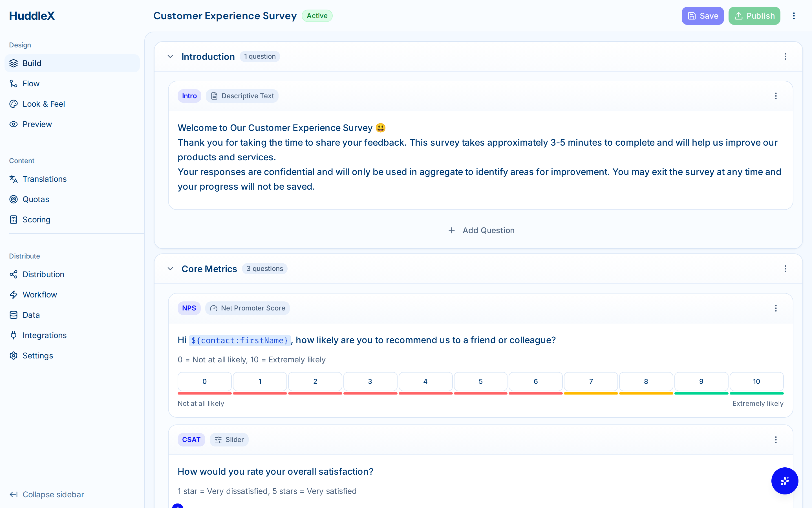The image size is (812, 508).
Task: Click the CSAT question tag
Action: pyautogui.click(x=191, y=440)
